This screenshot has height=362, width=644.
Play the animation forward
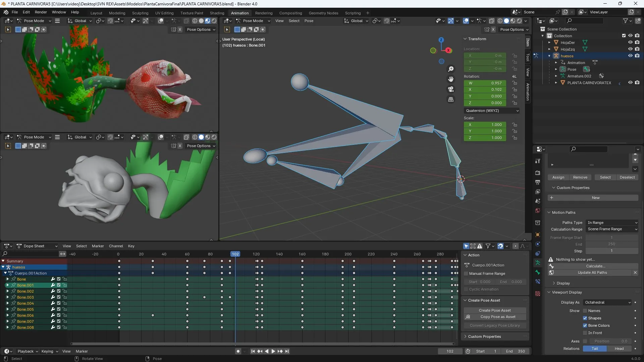click(x=273, y=351)
